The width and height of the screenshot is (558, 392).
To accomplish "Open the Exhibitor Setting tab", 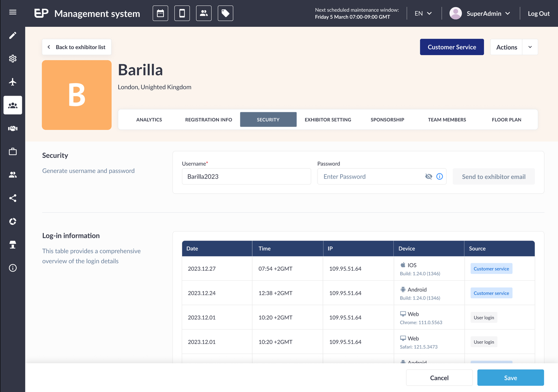I will [328, 120].
